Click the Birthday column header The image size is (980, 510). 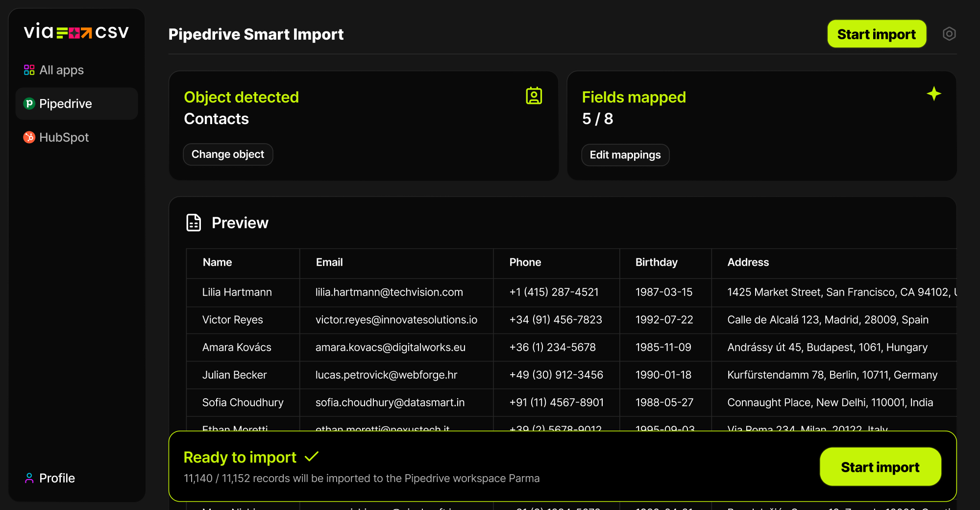(x=665, y=262)
